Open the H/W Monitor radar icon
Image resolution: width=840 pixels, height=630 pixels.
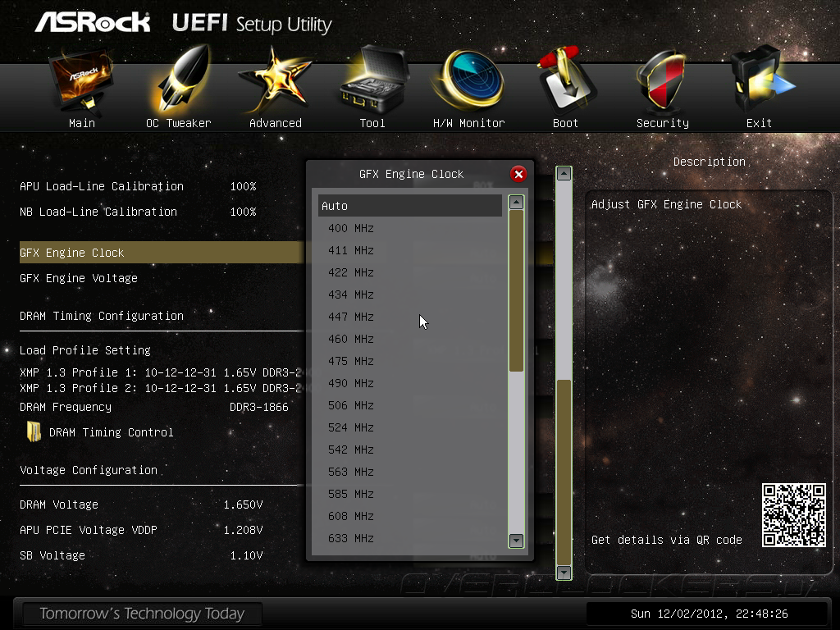point(469,80)
